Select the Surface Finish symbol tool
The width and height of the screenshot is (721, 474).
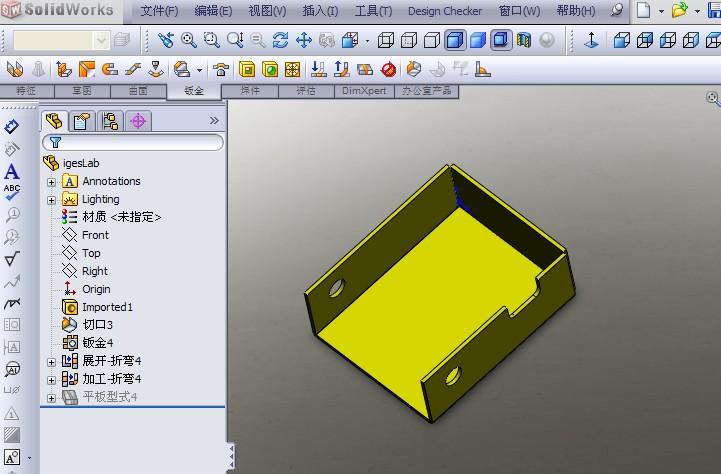(11, 259)
